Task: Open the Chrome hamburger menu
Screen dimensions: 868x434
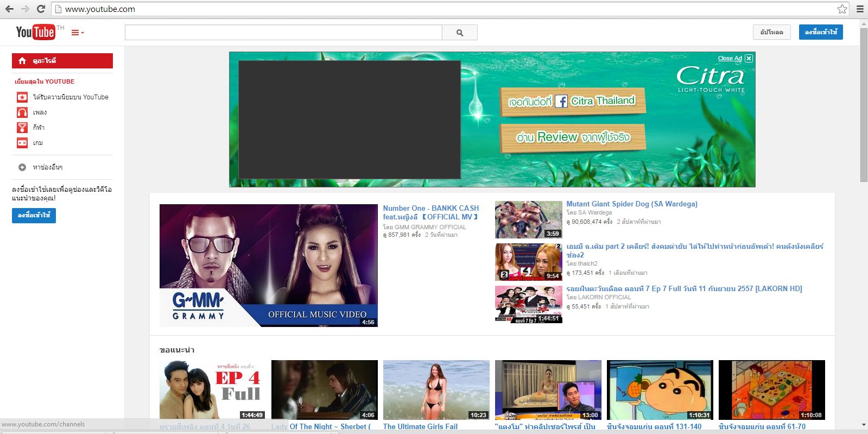Action: coord(860,9)
